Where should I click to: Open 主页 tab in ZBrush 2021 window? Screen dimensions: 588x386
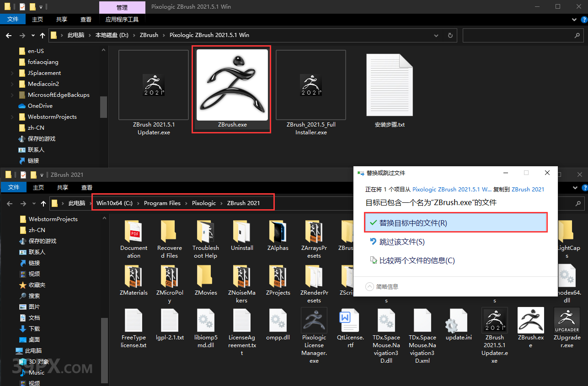[38, 187]
